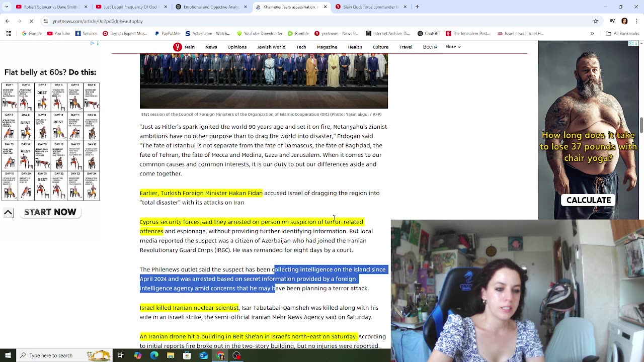Open the Chrome apps grid in bookmarks bar
Image resolution: width=644 pixels, height=362 pixels.
(9, 34)
